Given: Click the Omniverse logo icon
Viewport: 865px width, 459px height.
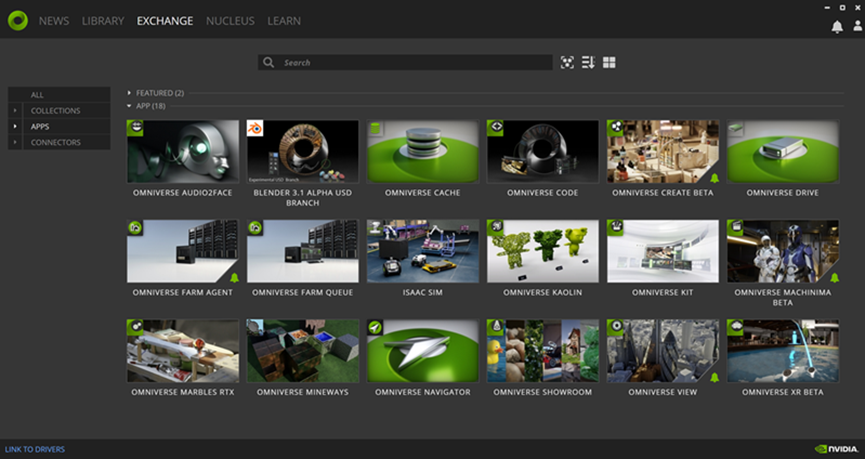Looking at the screenshot, I should pyautogui.click(x=18, y=20).
